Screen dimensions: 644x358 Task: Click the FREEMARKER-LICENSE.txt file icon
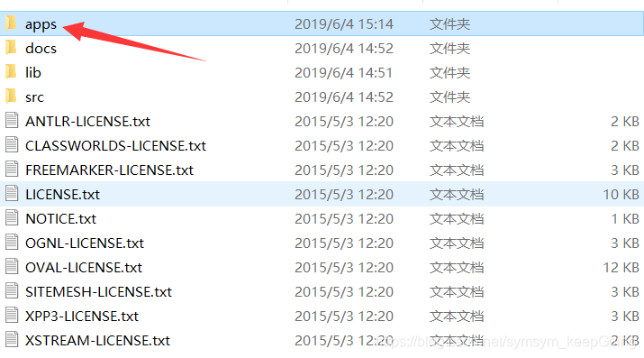(12, 169)
